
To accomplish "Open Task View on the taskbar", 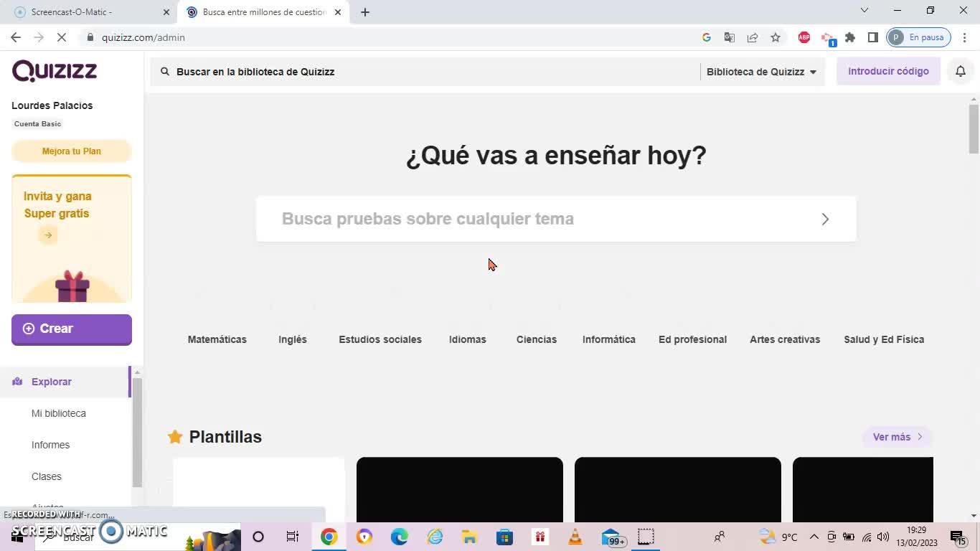I will click(x=293, y=537).
